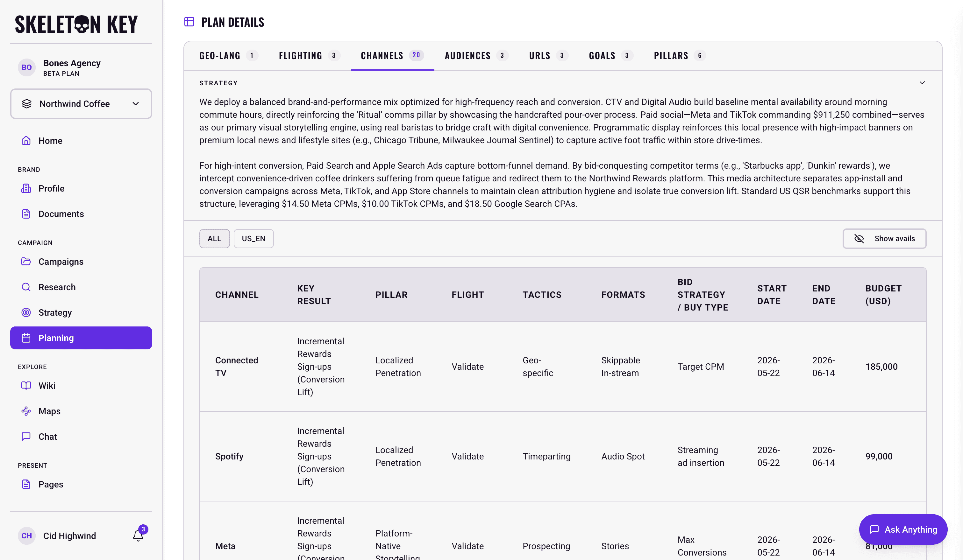
Task: Open the Pillars tab
Action: point(680,56)
